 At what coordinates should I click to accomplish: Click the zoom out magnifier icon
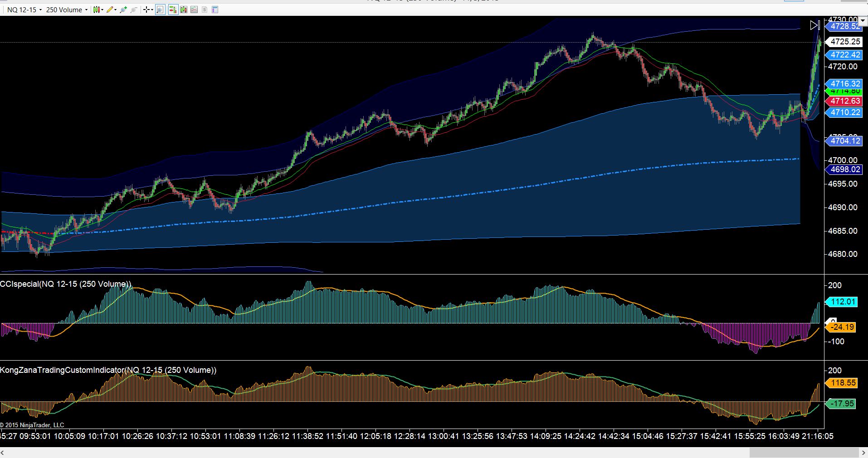point(134,10)
